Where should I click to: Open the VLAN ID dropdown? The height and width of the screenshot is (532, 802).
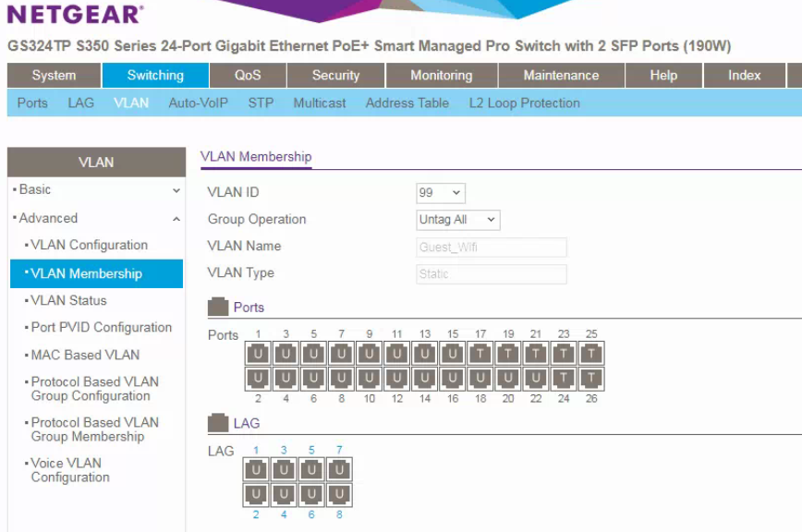tap(441, 193)
